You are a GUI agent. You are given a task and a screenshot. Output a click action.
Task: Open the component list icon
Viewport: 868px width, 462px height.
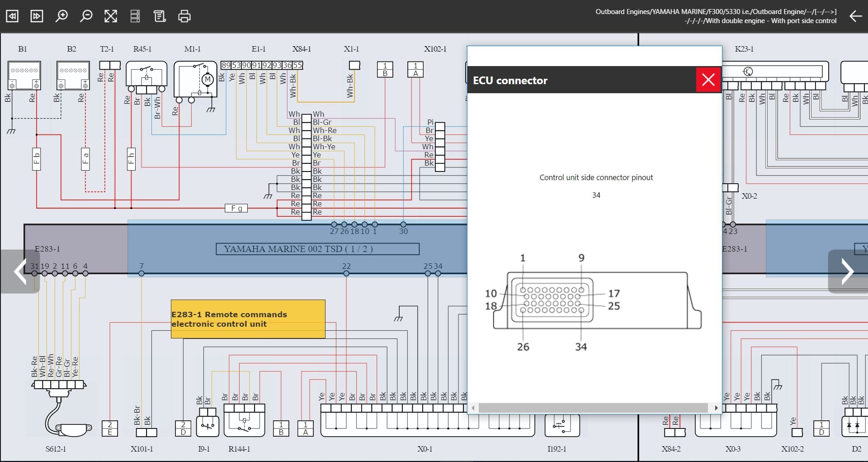[x=135, y=16]
